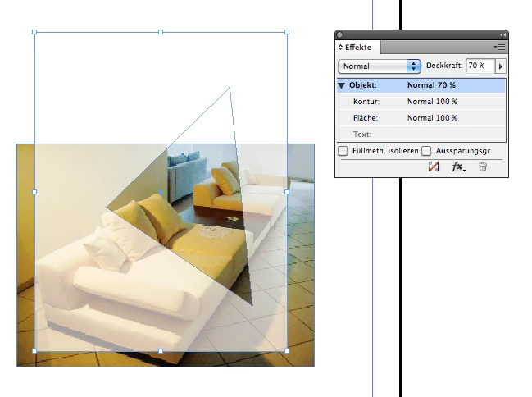Click the sofa photo on the canvas

point(166,255)
